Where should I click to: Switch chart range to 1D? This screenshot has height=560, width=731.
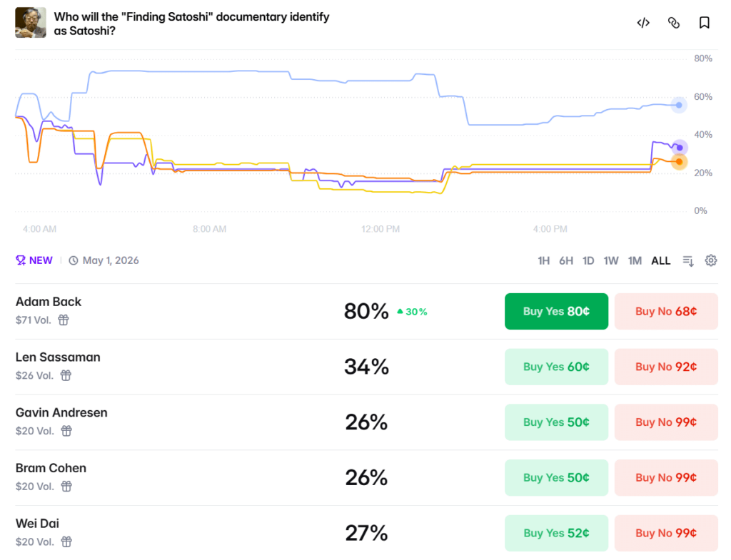[588, 260]
